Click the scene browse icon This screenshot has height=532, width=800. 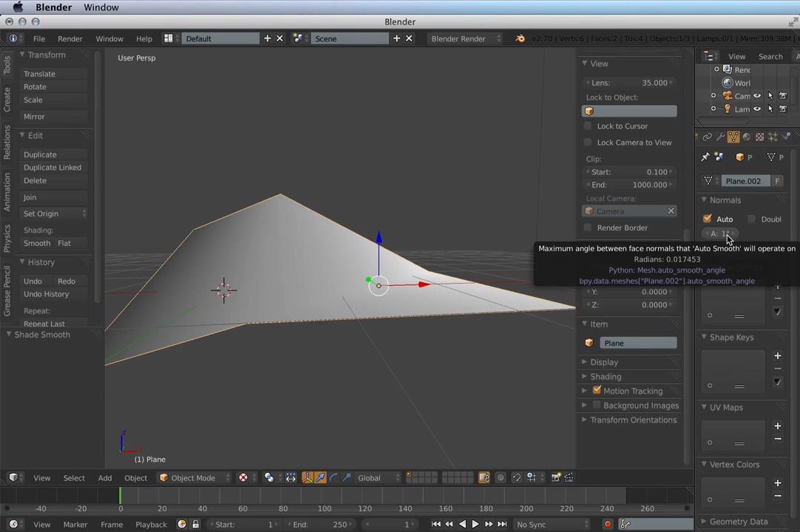click(297, 38)
